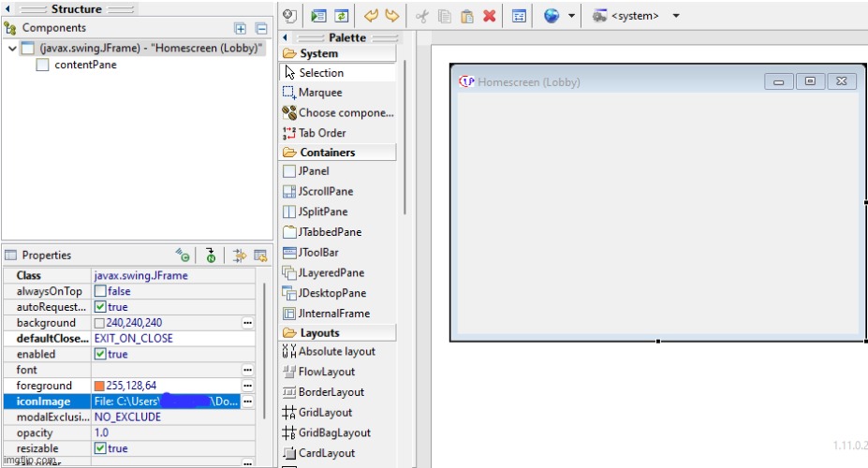Image resolution: width=868 pixels, height=468 pixels.
Task: Open the <system> look-and-feel dropdown
Action: click(x=676, y=16)
